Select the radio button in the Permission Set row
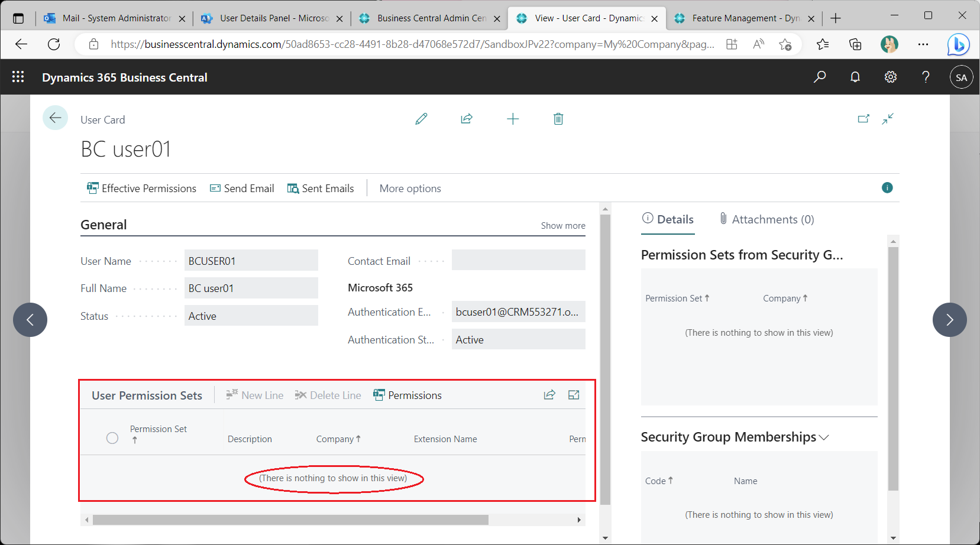Screen dimensions: 980x545 click(x=112, y=437)
